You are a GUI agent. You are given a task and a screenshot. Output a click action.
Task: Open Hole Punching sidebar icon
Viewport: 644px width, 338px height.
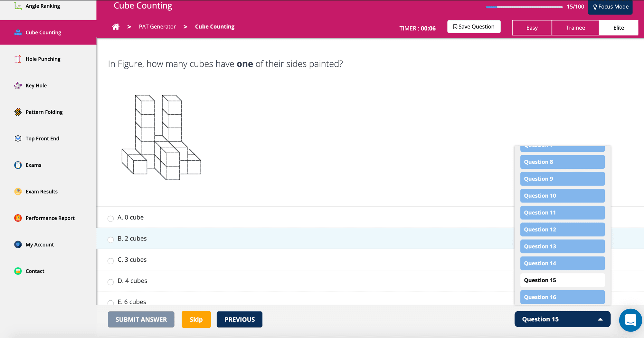pos(18,59)
